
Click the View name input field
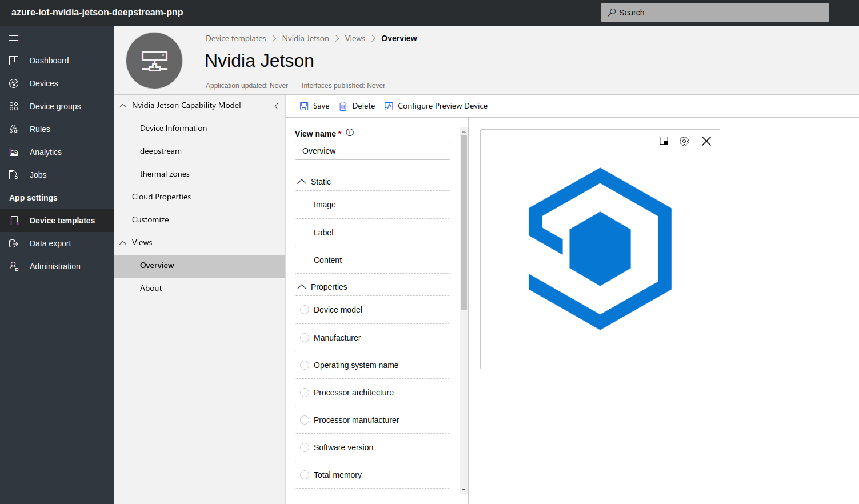pyautogui.click(x=373, y=151)
